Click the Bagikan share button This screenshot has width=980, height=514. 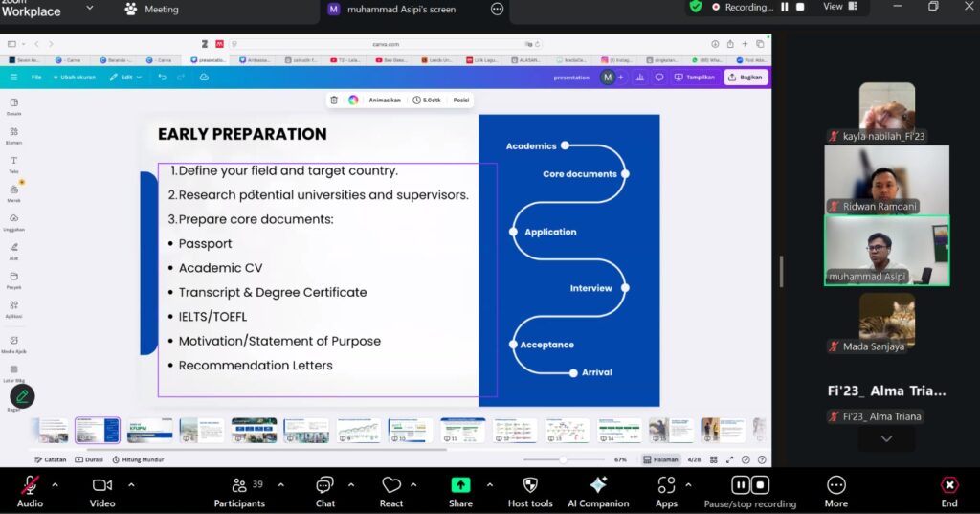(x=746, y=78)
